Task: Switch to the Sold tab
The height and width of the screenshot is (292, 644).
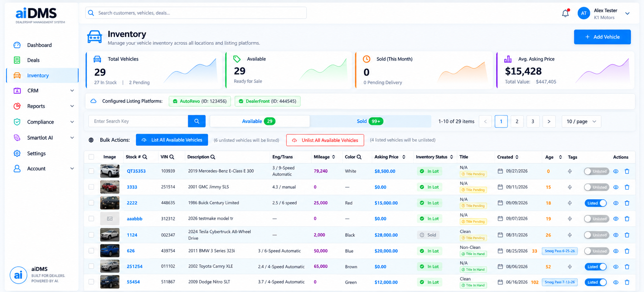Action: (x=370, y=121)
